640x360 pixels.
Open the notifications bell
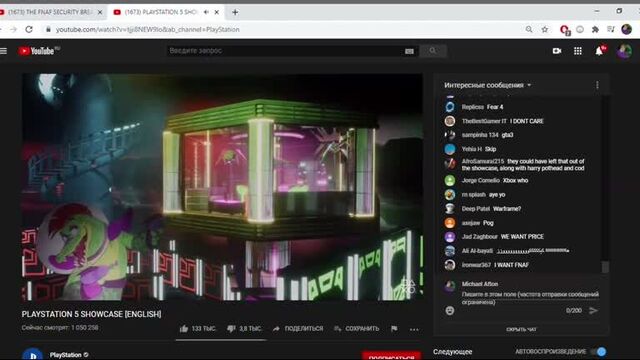599,51
